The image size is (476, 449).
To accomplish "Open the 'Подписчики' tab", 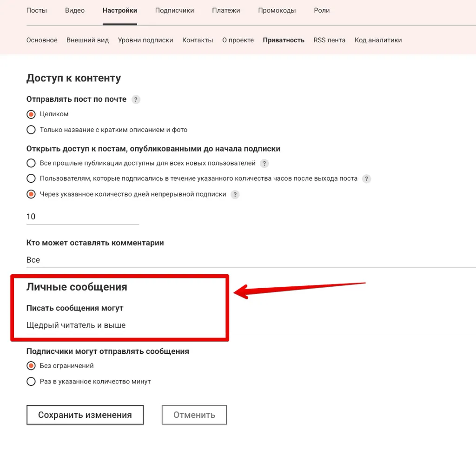I will click(x=174, y=10).
